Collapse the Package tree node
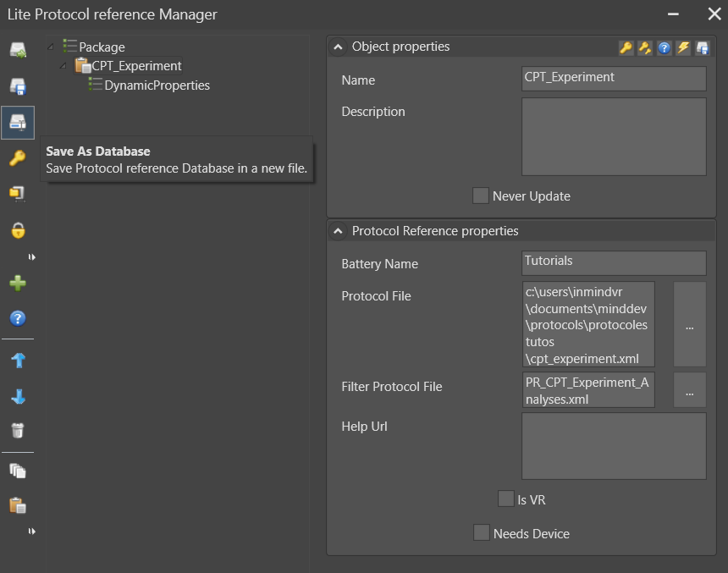The image size is (728, 573). tap(52, 47)
